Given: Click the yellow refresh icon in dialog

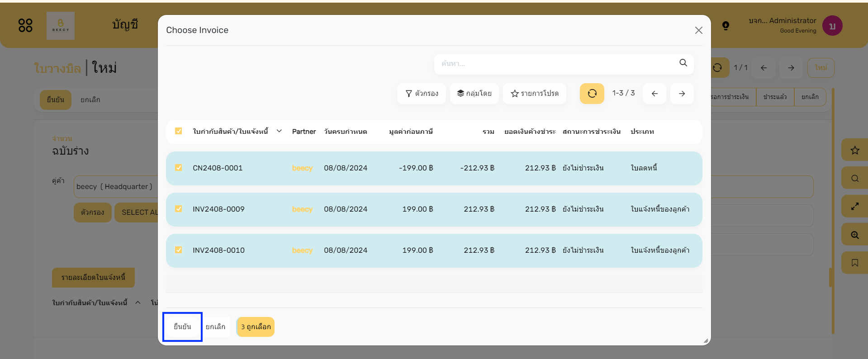Looking at the screenshot, I should 592,94.
